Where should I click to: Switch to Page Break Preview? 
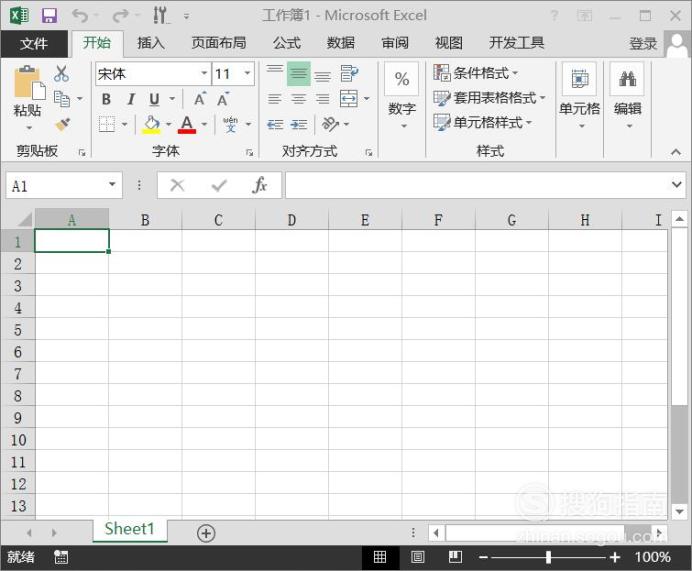(x=455, y=557)
